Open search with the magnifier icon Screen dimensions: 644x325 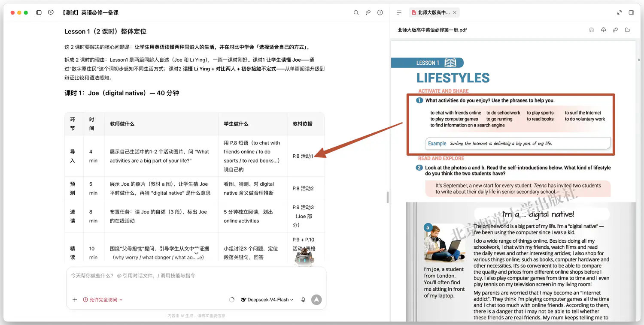coord(356,13)
